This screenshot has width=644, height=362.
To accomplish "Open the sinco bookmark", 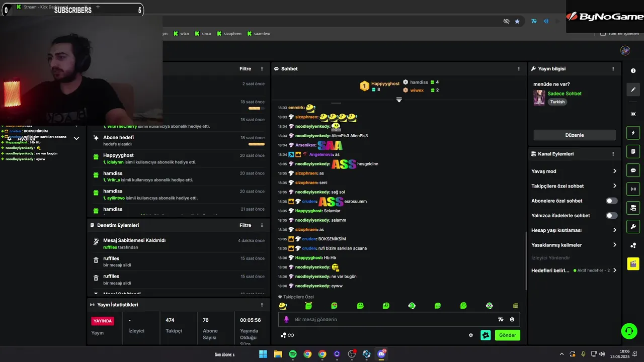I will (203, 34).
